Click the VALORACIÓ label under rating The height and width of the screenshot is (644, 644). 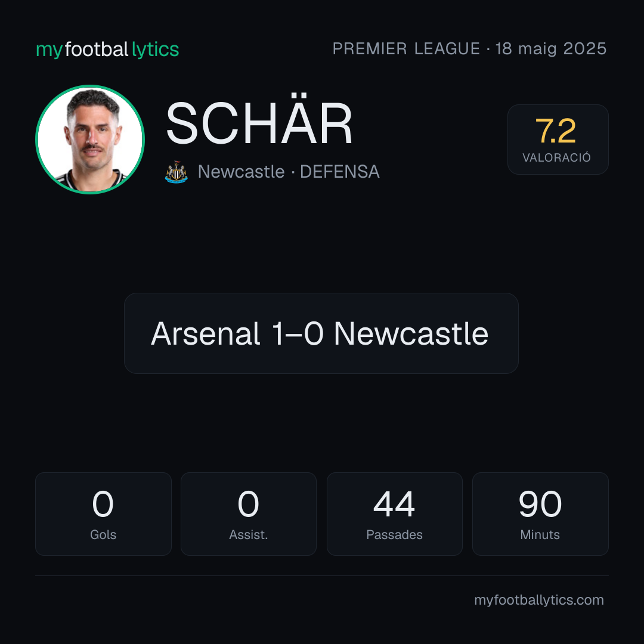click(556, 157)
